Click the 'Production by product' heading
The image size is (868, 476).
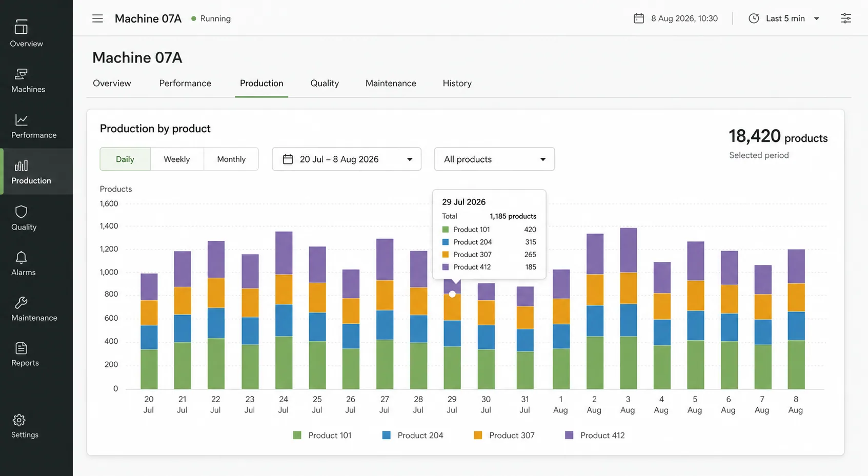coord(155,129)
